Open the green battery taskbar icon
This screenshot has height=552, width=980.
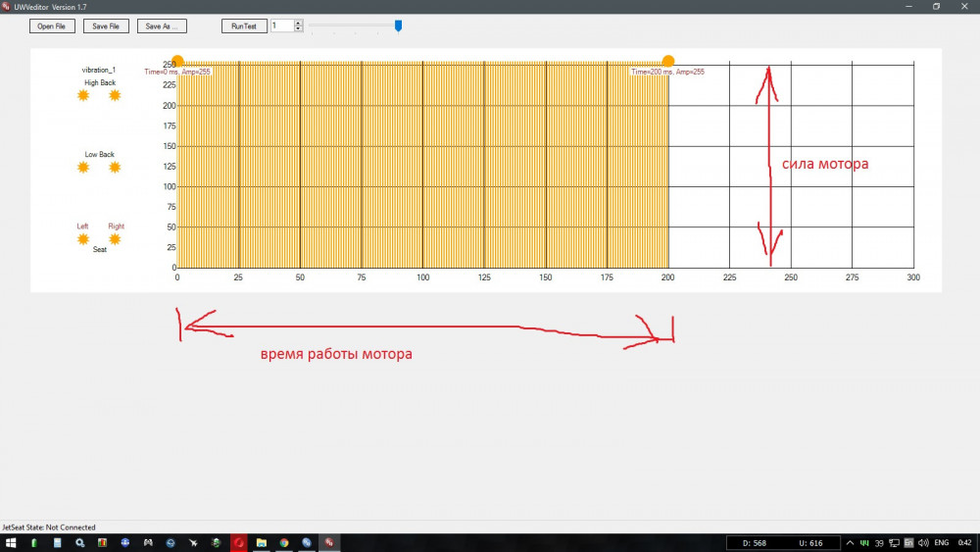[x=33, y=542]
